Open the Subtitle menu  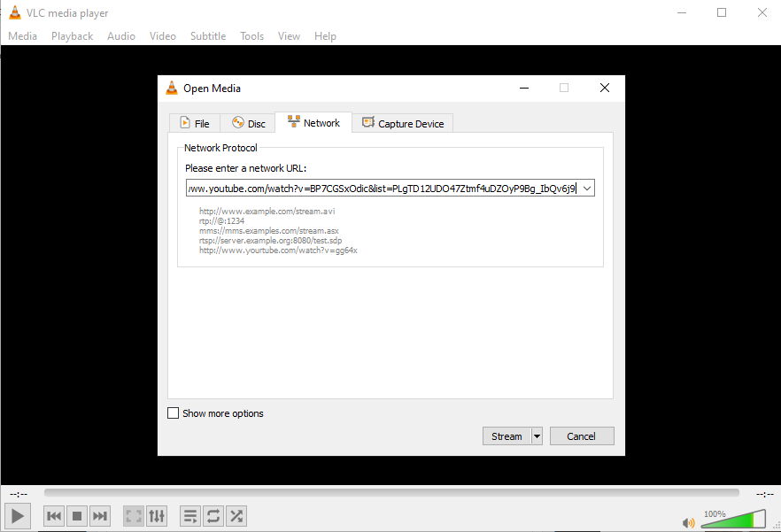[x=208, y=36]
